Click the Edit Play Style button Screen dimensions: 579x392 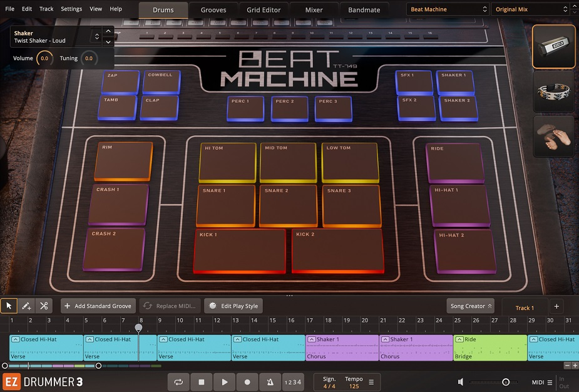233,306
